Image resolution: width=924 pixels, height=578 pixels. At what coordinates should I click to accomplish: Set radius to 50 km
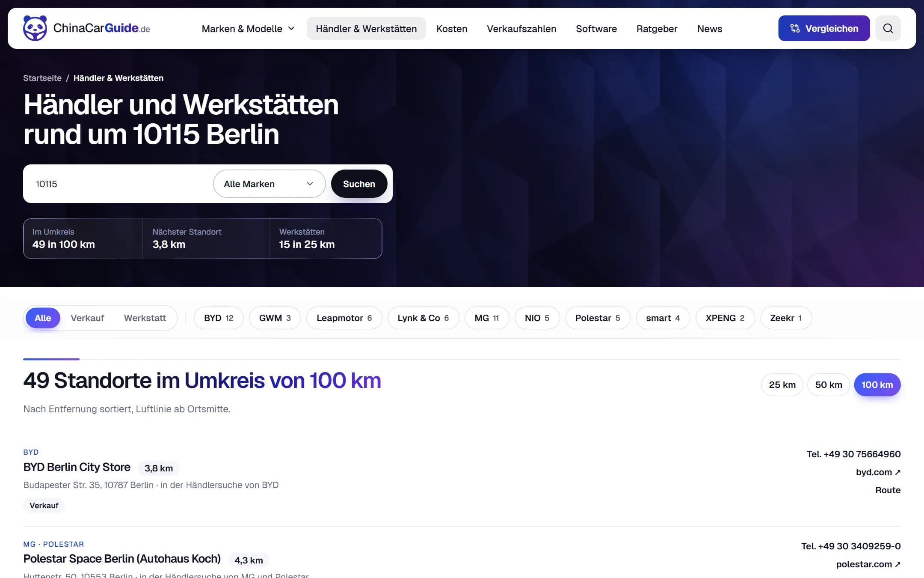click(x=829, y=384)
